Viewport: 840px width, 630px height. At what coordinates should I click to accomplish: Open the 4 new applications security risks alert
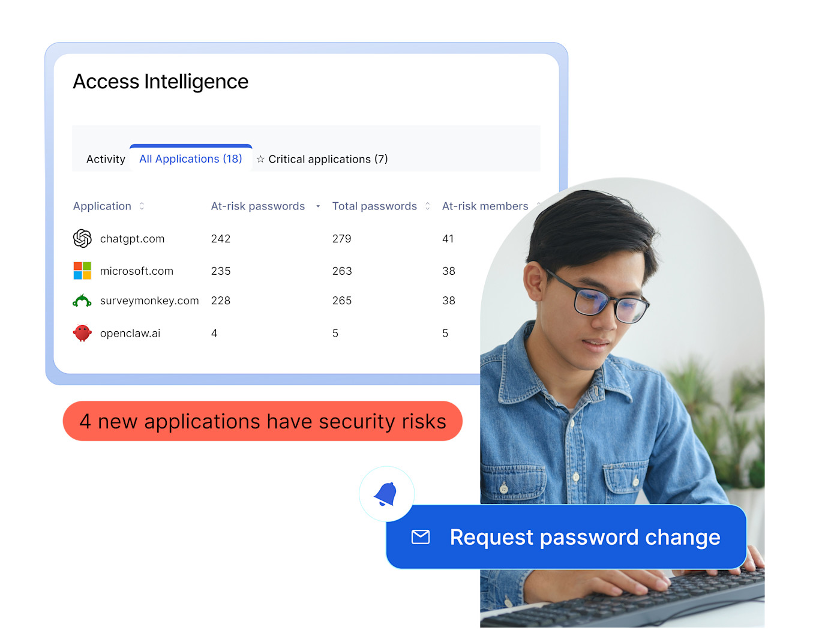263,421
